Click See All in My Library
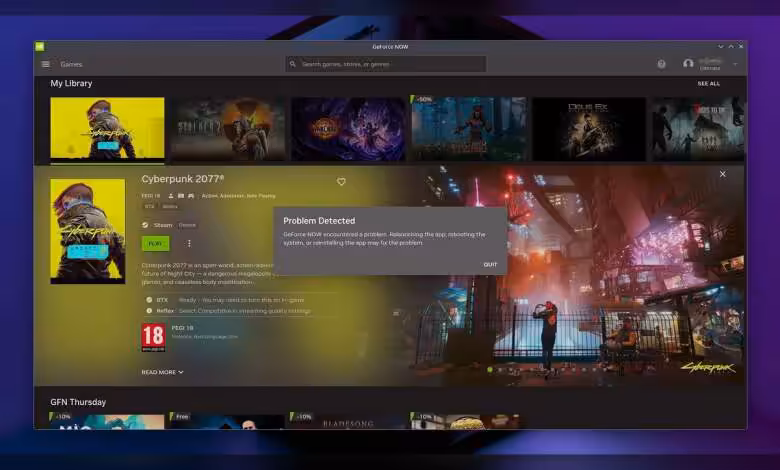The height and width of the screenshot is (470, 780). [708, 84]
